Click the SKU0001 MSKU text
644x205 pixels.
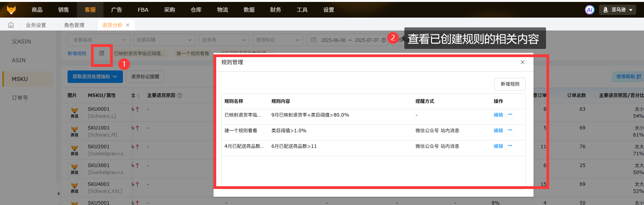[x=99, y=109]
